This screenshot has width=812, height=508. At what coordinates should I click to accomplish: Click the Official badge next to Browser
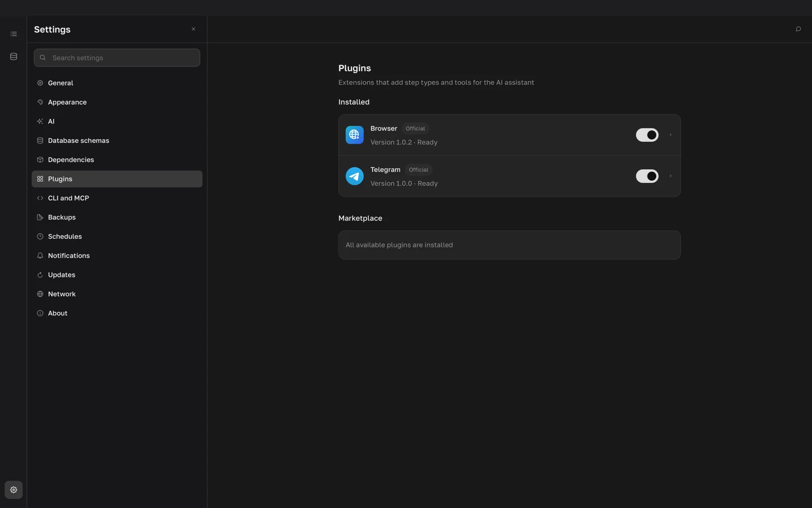(x=415, y=129)
